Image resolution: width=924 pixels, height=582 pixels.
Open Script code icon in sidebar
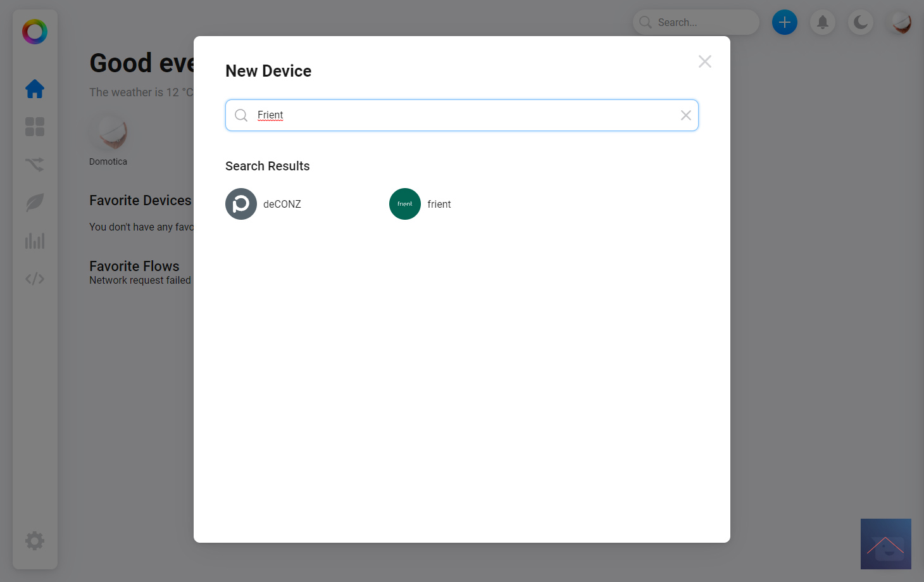[35, 279]
